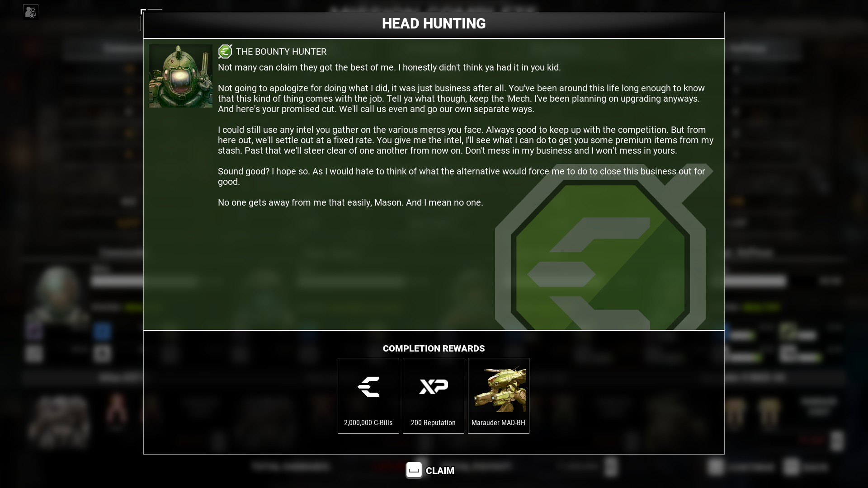Click the XP reputation reward icon
This screenshot has height=488, width=868.
pyautogui.click(x=434, y=387)
